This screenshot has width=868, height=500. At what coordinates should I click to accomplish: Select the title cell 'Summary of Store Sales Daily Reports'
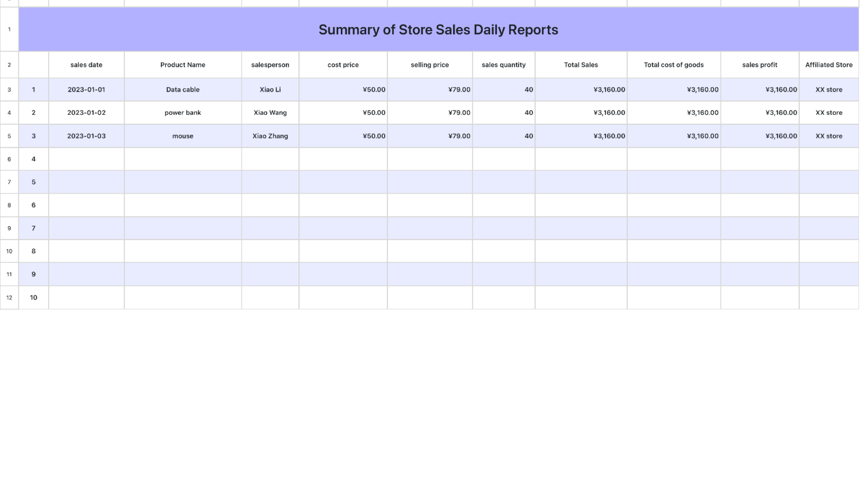click(438, 29)
